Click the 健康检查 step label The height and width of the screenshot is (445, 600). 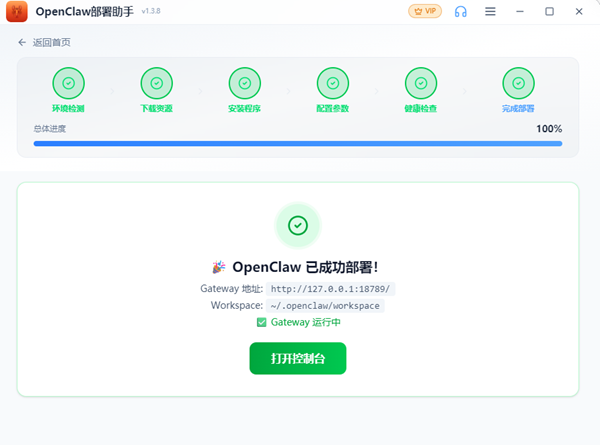click(421, 109)
